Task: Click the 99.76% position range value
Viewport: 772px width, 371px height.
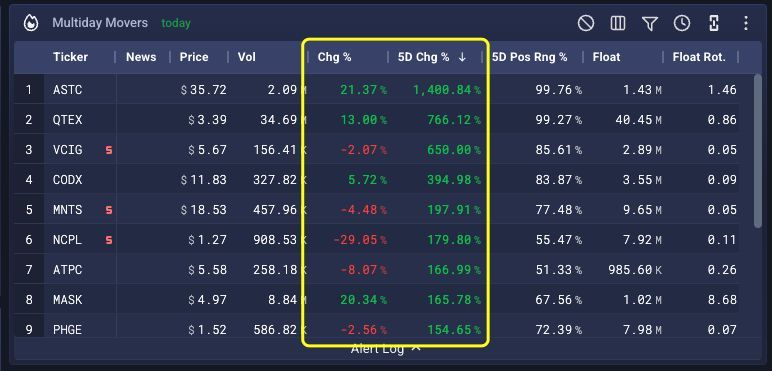Action: click(558, 90)
